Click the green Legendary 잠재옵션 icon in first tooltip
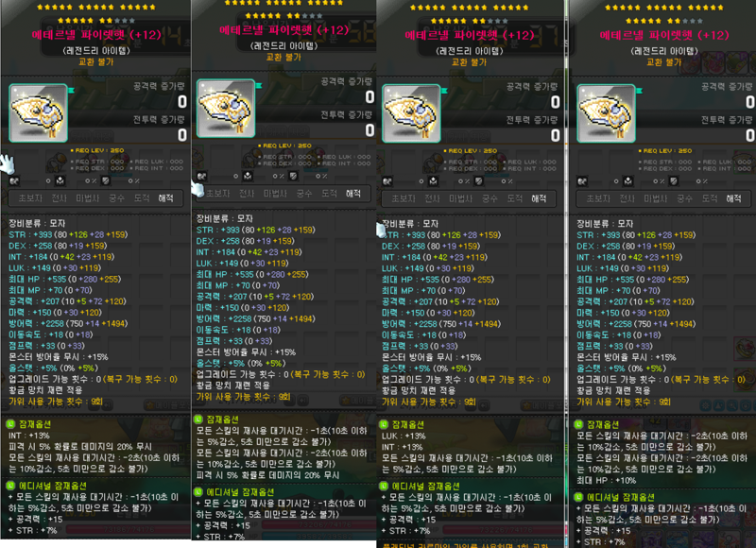The image size is (756, 548). (10, 424)
